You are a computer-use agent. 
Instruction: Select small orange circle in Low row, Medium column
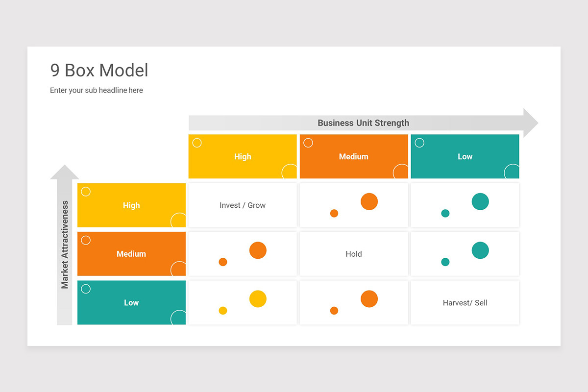[x=334, y=310]
